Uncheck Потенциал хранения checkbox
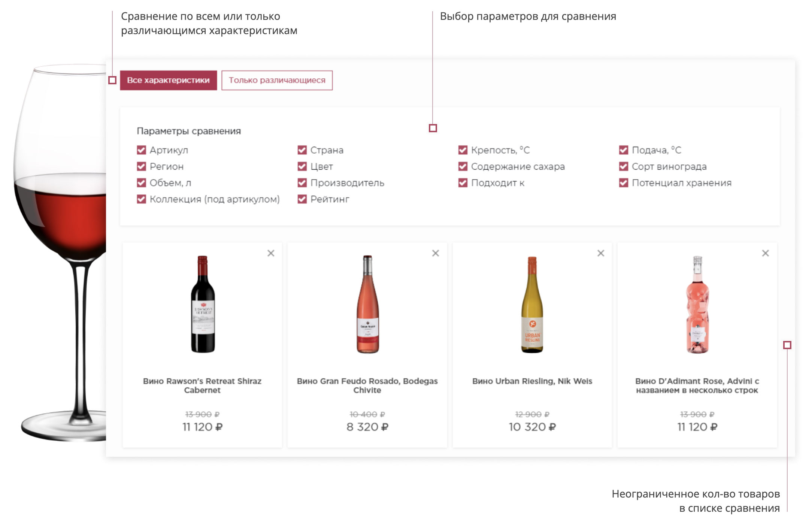Viewport: 812px width, 520px height. 624,183
